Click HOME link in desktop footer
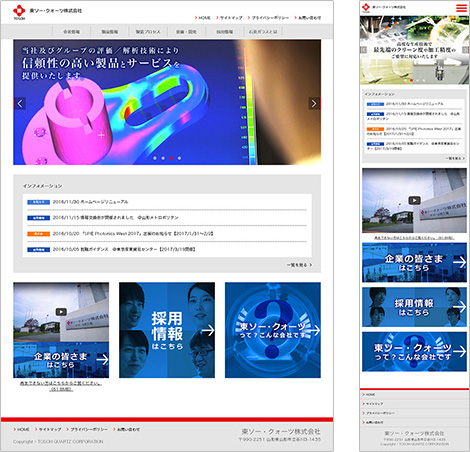 (x=22, y=430)
